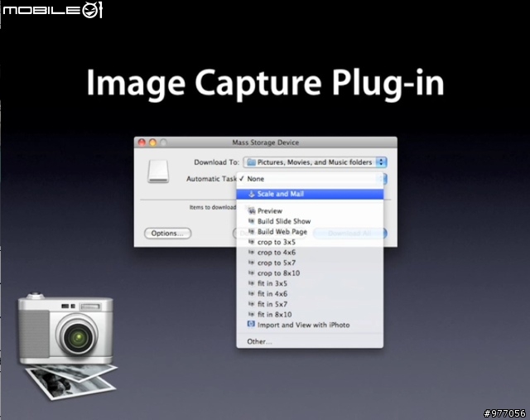Viewport: 530px width, 420px height.
Task: Choose Build Web Page task
Action: [x=310, y=232]
